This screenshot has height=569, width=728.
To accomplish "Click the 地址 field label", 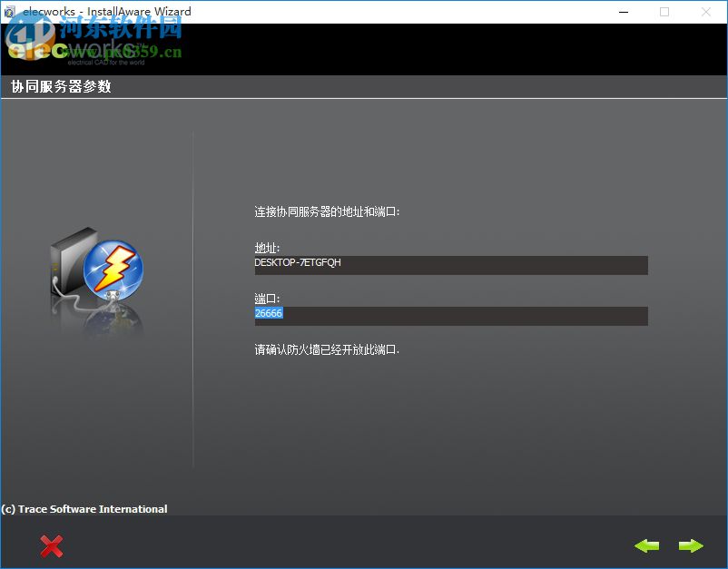I will [263, 248].
